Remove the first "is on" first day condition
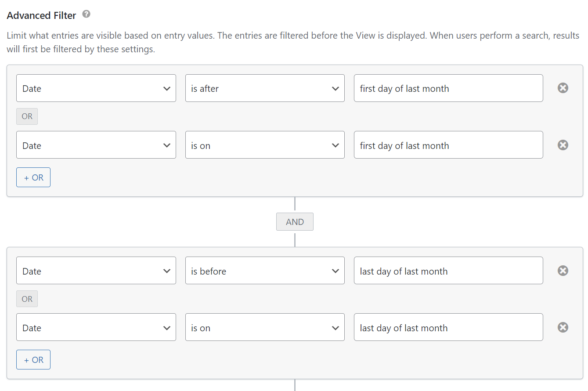 tap(563, 145)
